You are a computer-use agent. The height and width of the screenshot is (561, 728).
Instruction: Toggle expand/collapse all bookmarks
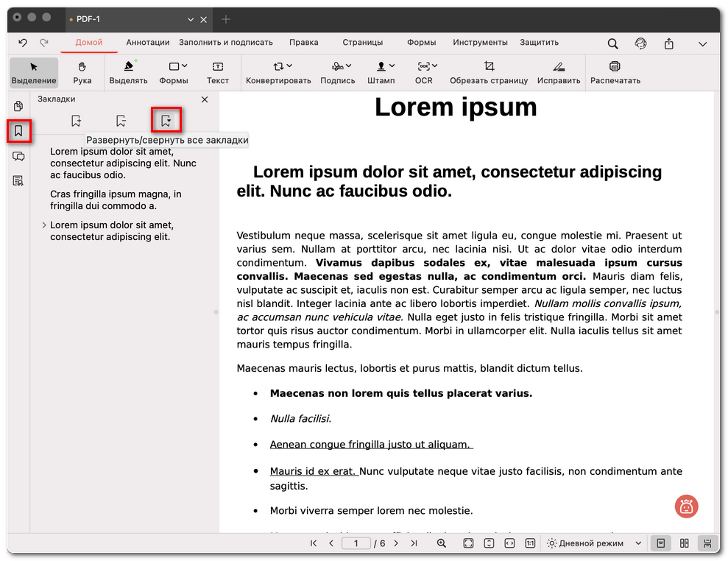166,120
